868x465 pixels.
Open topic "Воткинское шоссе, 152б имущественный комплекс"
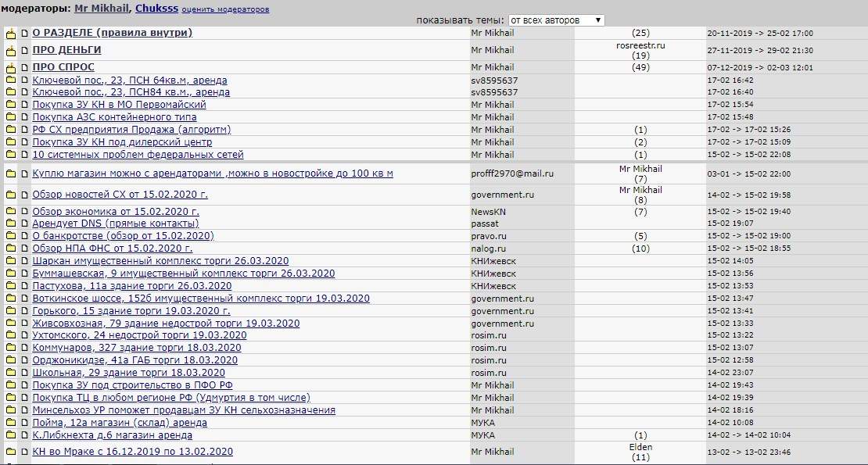[201, 298]
